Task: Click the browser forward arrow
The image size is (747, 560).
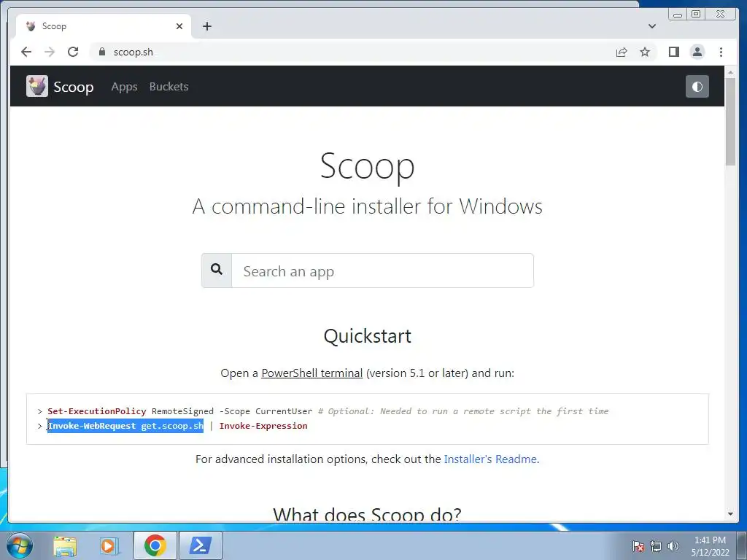Action: 50,52
